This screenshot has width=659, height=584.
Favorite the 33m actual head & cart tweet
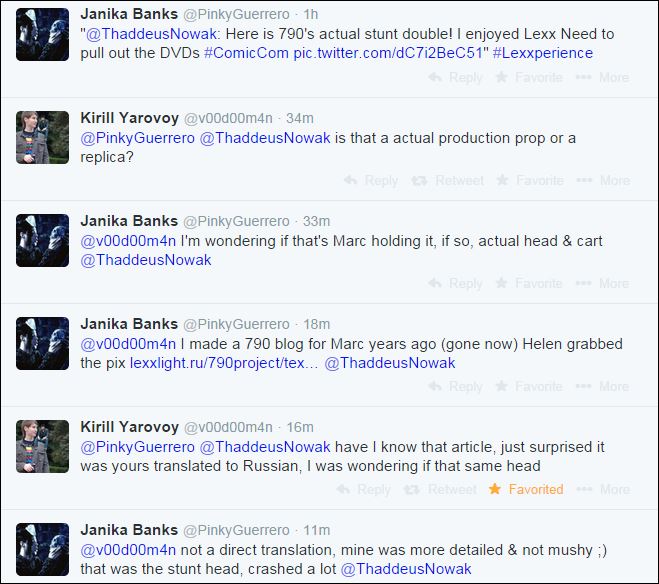529,284
